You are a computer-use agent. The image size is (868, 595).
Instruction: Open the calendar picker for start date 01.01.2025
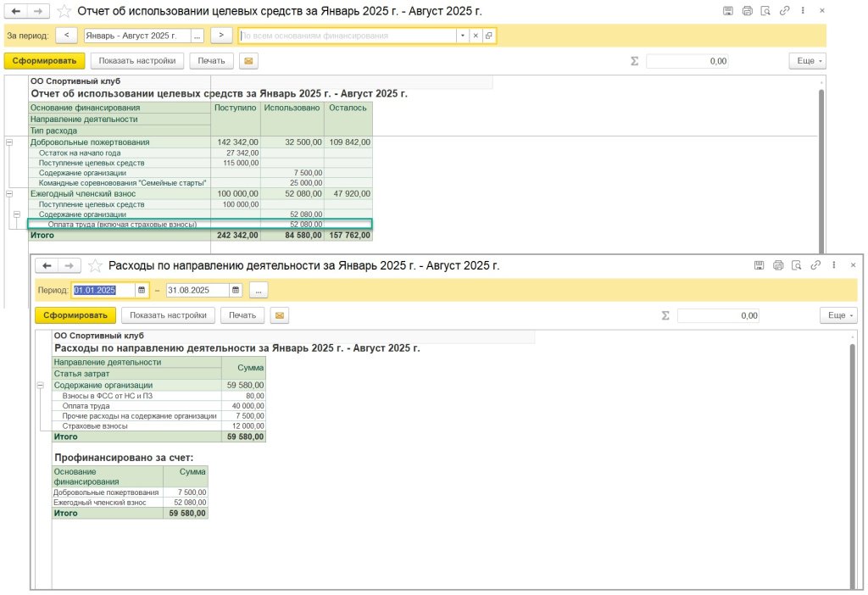(142, 290)
